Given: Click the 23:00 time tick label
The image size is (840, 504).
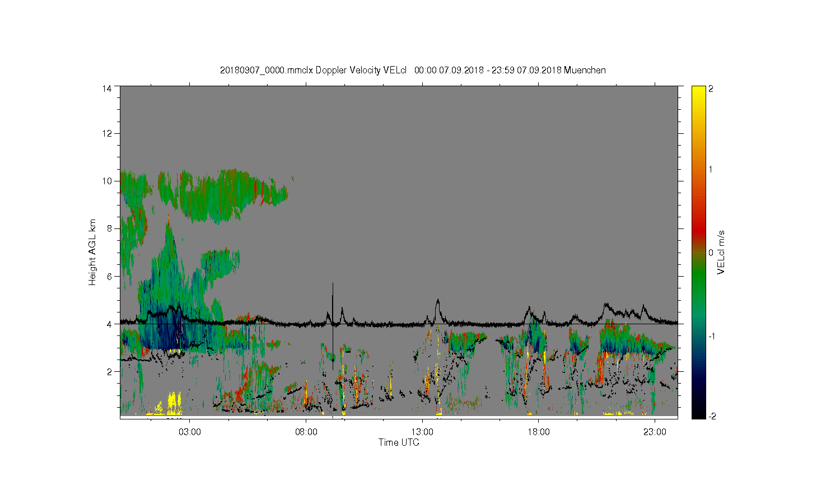Looking at the screenshot, I should 655,432.
